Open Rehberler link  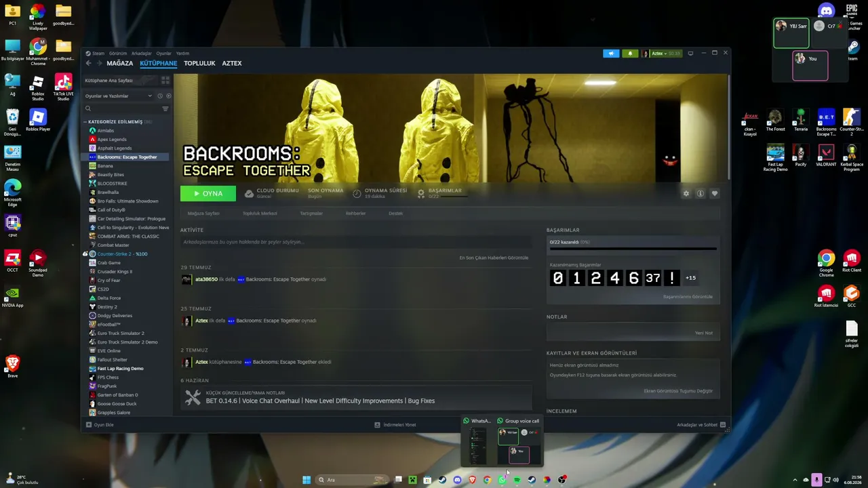[356, 213]
